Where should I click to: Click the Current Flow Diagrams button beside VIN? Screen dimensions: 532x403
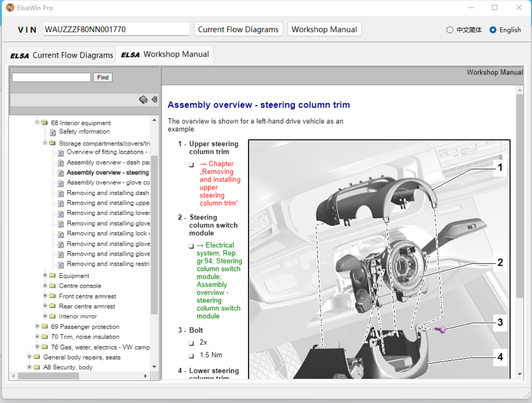239,30
